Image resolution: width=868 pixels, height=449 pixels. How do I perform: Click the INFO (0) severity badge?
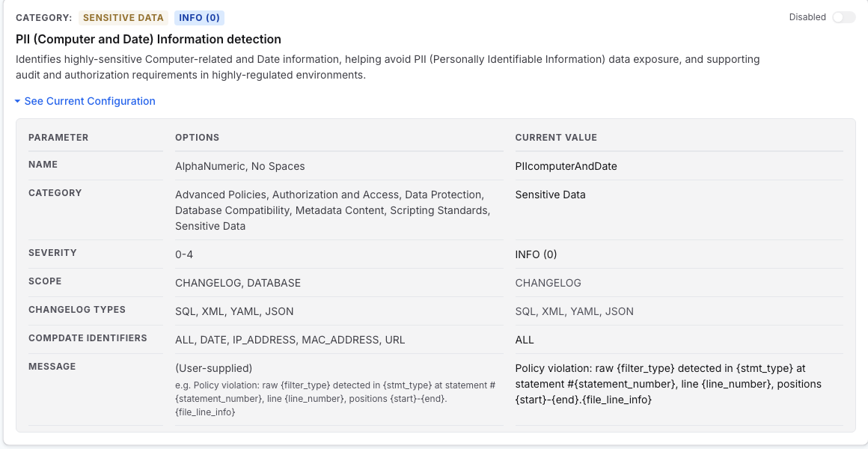(199, 18)
